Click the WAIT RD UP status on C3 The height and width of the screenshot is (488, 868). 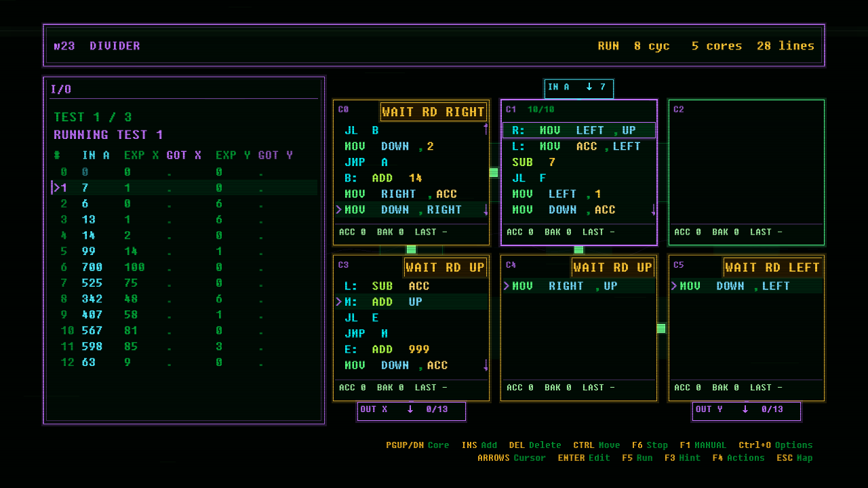[x=445, y=267]
